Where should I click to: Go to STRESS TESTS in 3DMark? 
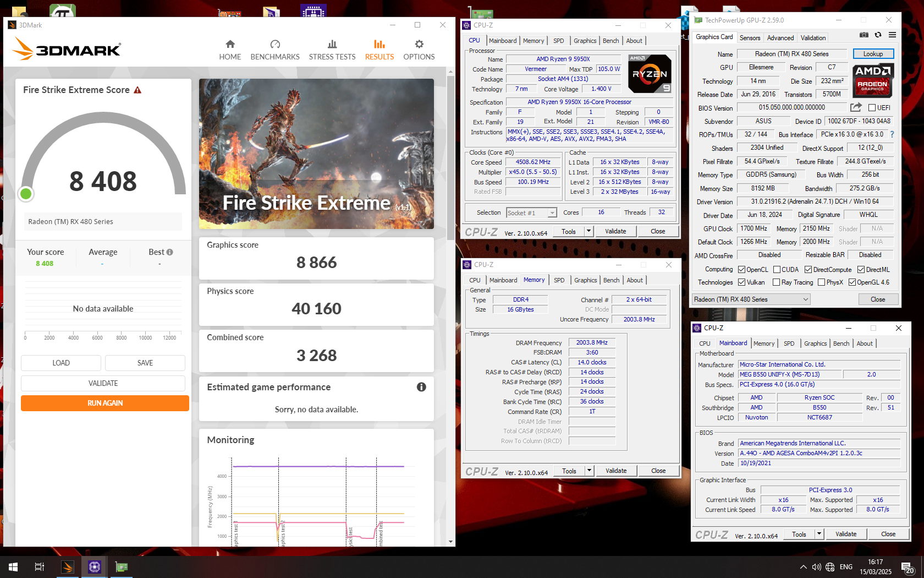click(332, 50)
